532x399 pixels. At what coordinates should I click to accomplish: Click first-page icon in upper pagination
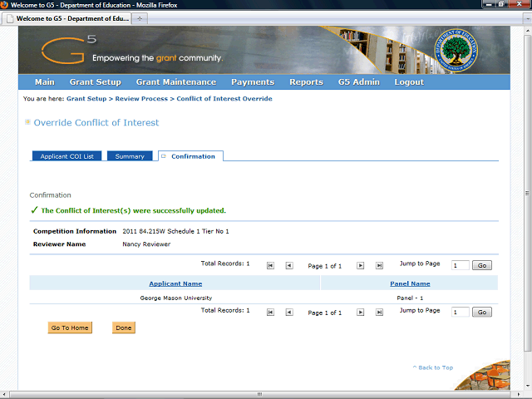(270, 266)
